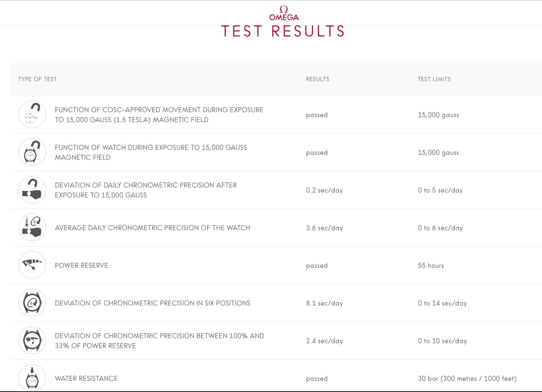Click the power reserve gauge icon

32,265
